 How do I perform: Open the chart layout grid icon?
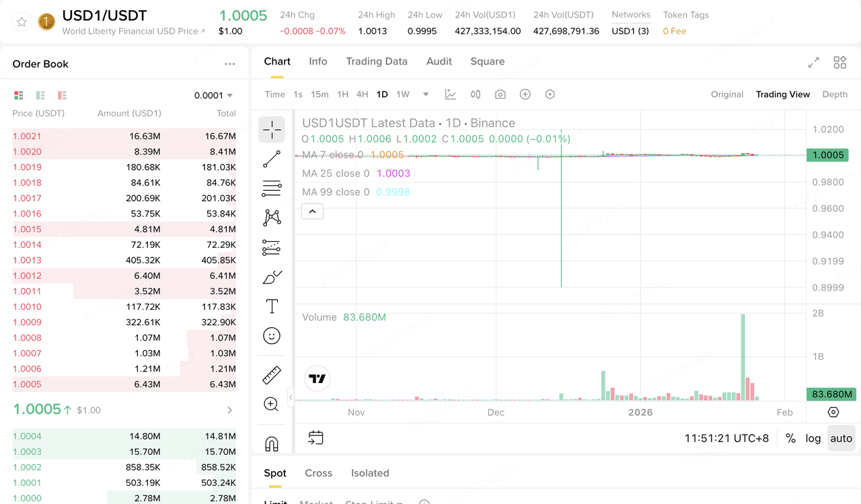839,62
